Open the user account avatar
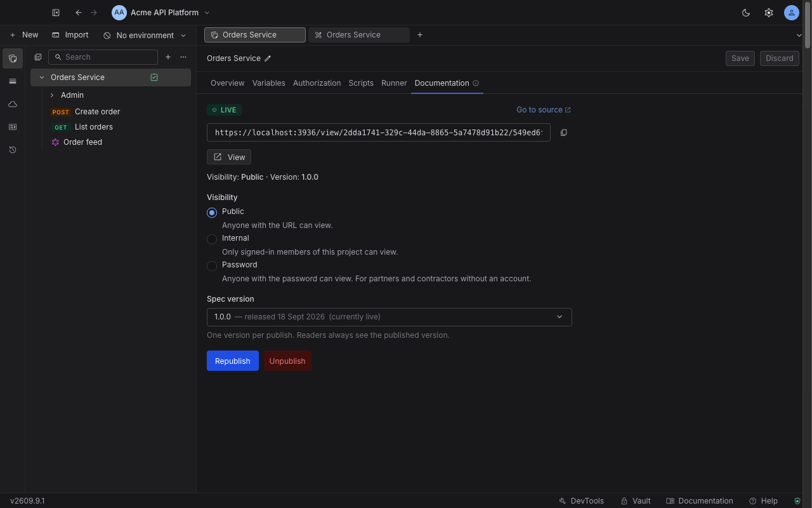 point(792,13)
